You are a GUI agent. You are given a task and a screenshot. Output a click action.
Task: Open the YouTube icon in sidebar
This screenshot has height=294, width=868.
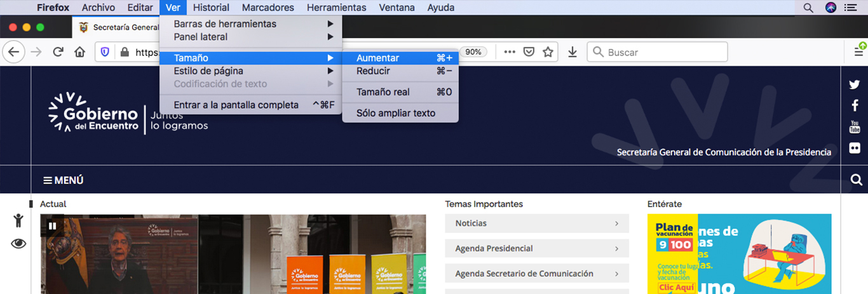[x=855, y=126]
